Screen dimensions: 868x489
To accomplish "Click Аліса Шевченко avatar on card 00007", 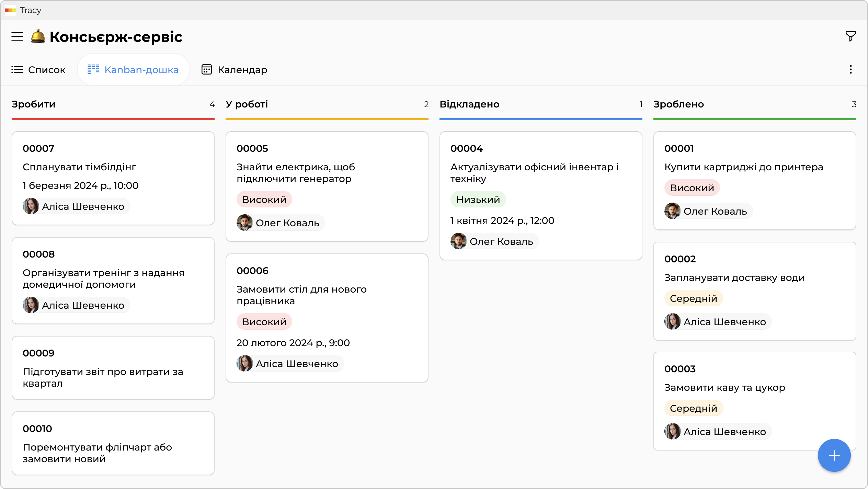I will coord(31,206).
